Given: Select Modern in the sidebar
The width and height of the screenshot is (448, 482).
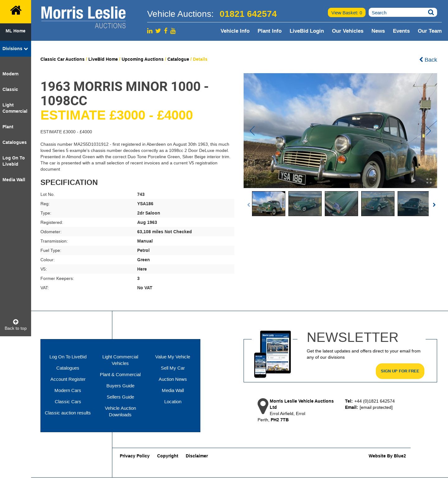Looking at the screenshot, I should click(x=11, y=74).
